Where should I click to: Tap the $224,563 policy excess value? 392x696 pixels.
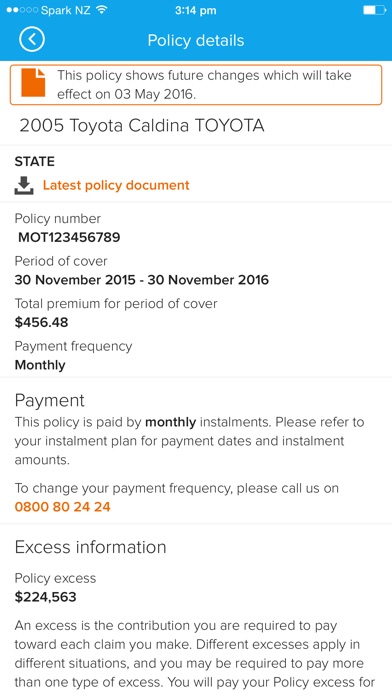coord(45,597)
